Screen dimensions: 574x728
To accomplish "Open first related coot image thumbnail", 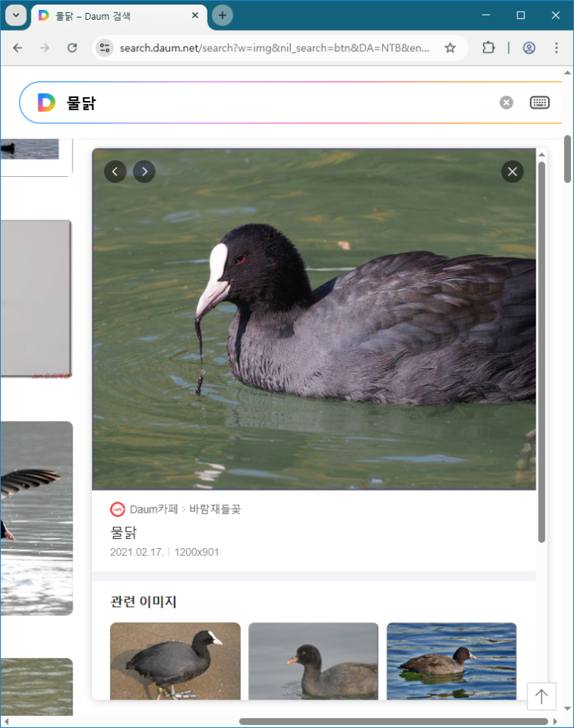I will pyautogui.click(x=175, y=661).
